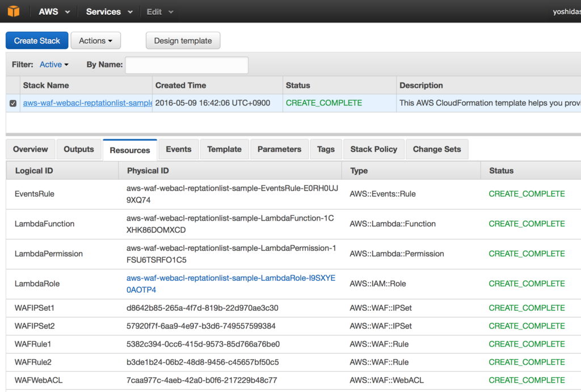The image size is (581, 392).
Task: Click the created time 2016-05-09 16:42:06 cell
Action: [x=213, y=103]
